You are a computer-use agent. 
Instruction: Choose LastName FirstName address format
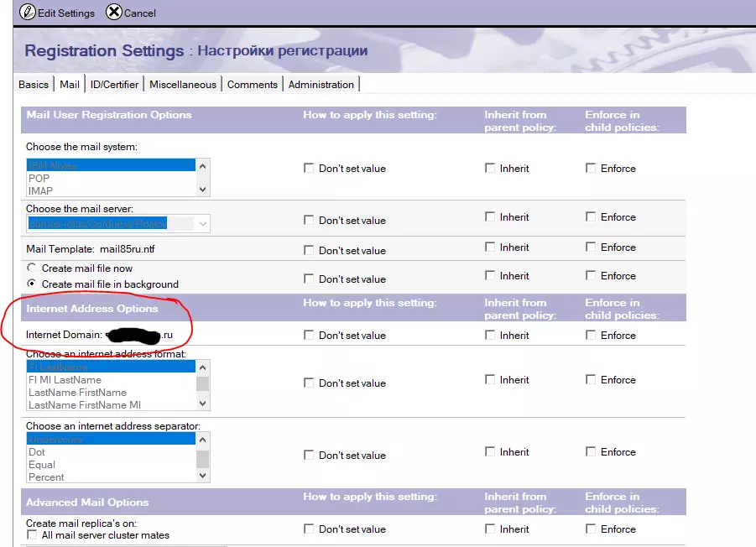[x=77, y=393]
